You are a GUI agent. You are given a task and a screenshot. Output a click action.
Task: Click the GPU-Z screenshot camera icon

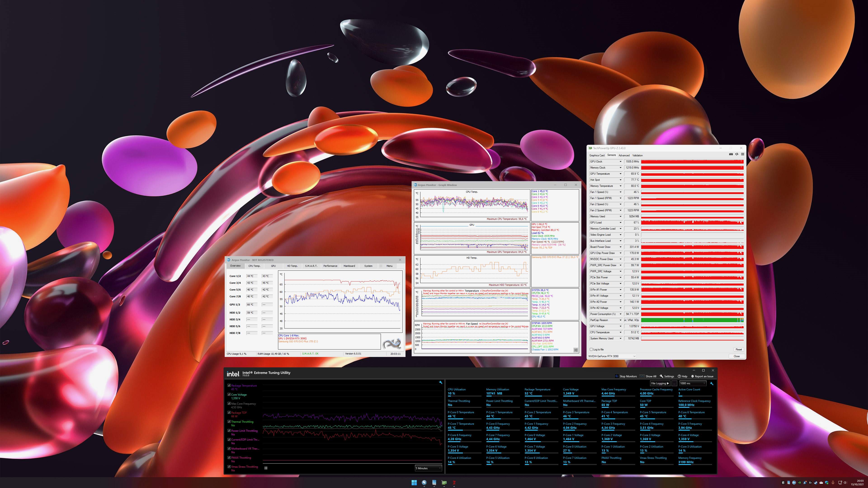click(731, 154)
